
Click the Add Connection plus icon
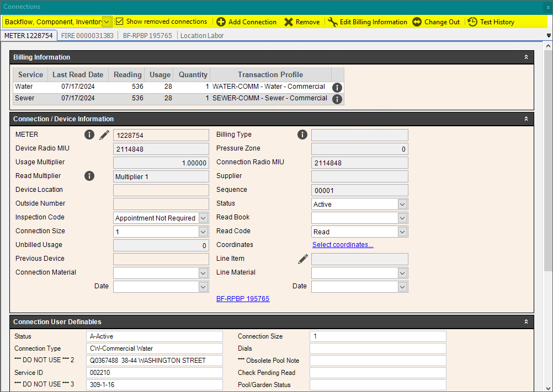(x=221, y=22)
